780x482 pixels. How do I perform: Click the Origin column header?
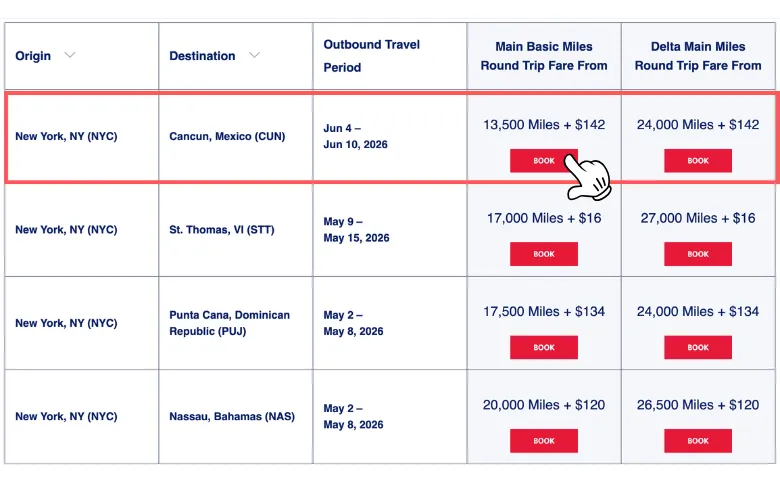[33, 56]
